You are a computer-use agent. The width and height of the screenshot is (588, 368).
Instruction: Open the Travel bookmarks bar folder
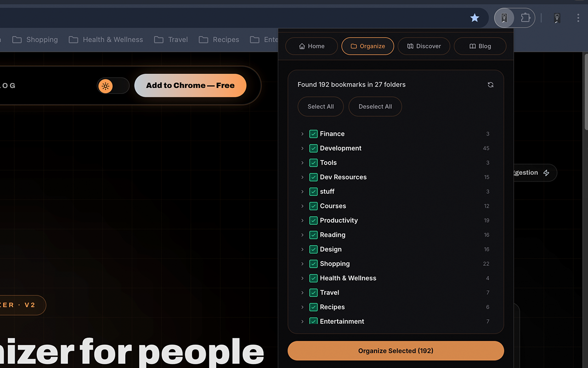pyautogui.click(x=171, y=40)
